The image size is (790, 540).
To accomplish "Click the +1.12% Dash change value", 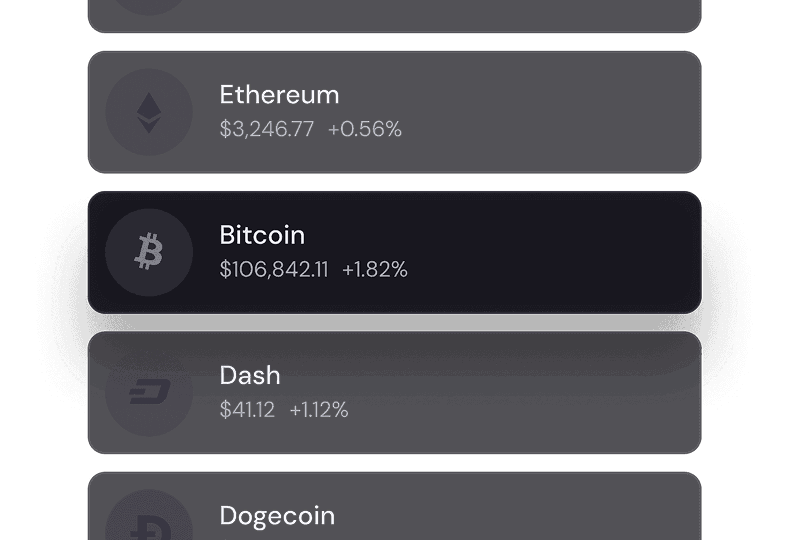I will pos(319,409).
